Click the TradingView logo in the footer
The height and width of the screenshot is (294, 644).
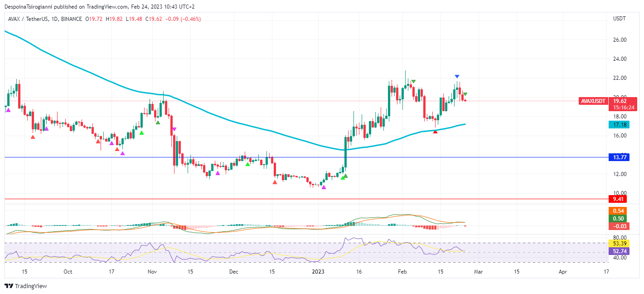coord(25,286)
